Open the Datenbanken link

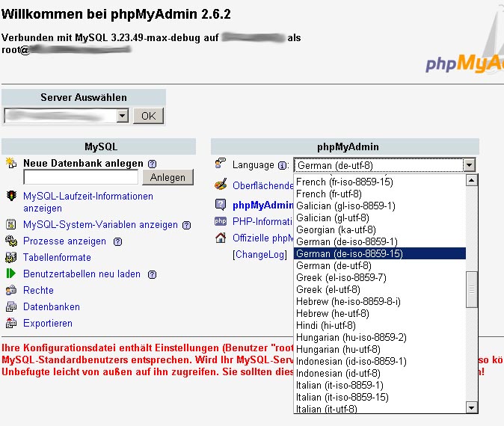pyautogui.click(x=52, y=306)
